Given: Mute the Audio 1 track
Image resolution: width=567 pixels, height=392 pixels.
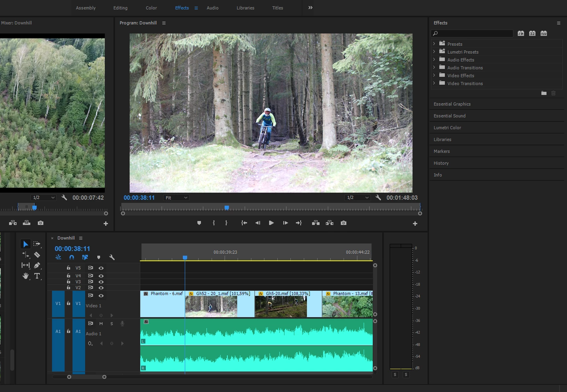Looking at the screenshot, I should (x=101, y=323).
